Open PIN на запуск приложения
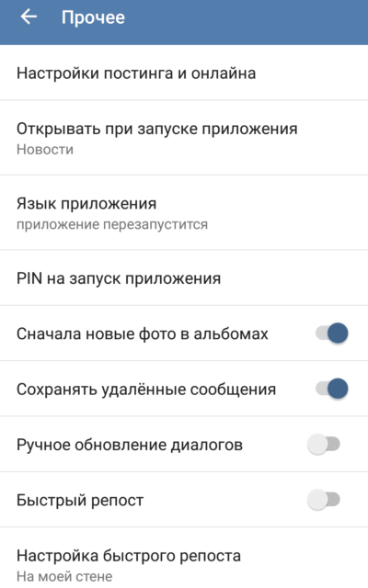The width and height of the screenshot is (368, 588). pos(184,277)
